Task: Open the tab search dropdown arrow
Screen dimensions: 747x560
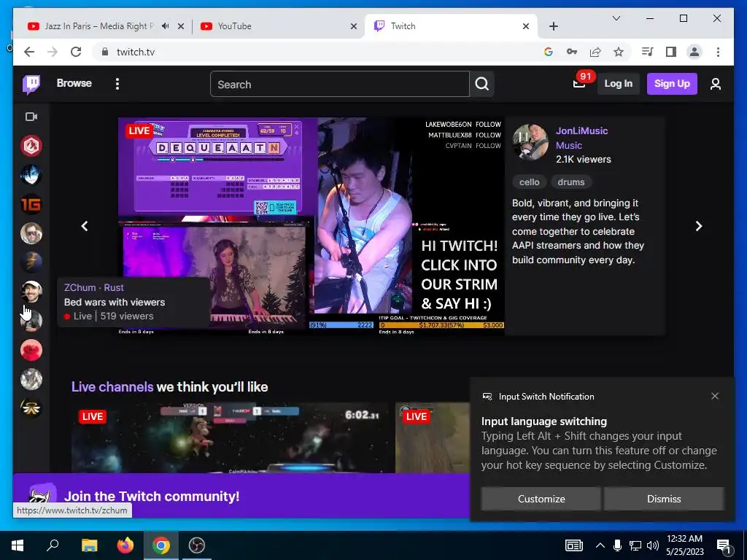Action: click(616, 18)
